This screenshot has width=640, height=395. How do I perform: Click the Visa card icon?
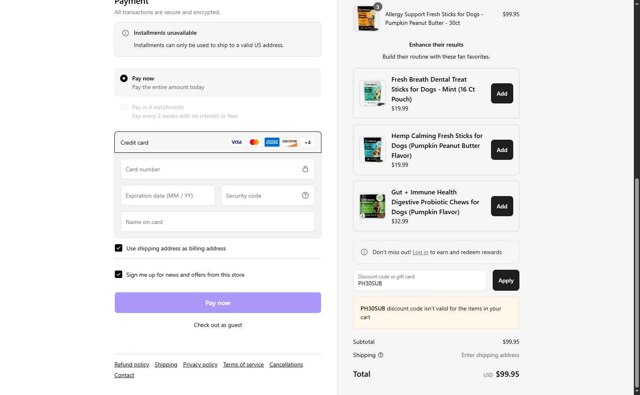click(x=236, y=142)
